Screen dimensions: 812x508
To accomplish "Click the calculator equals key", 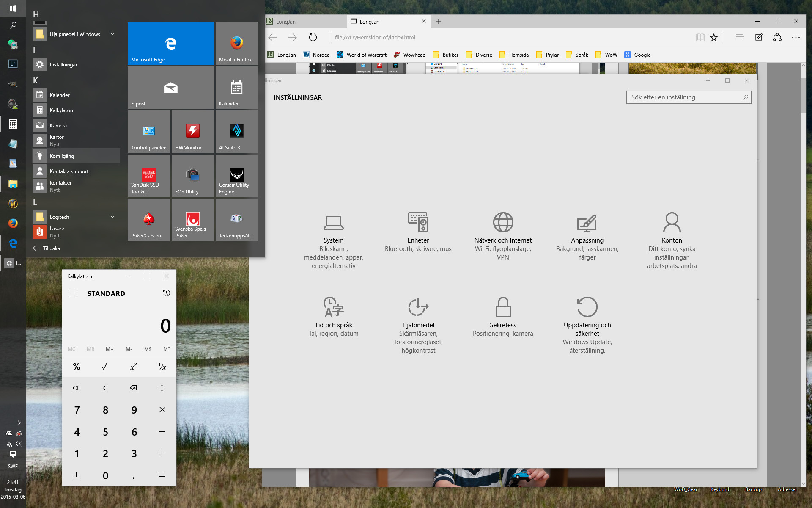I will click(x=162, y=475).
